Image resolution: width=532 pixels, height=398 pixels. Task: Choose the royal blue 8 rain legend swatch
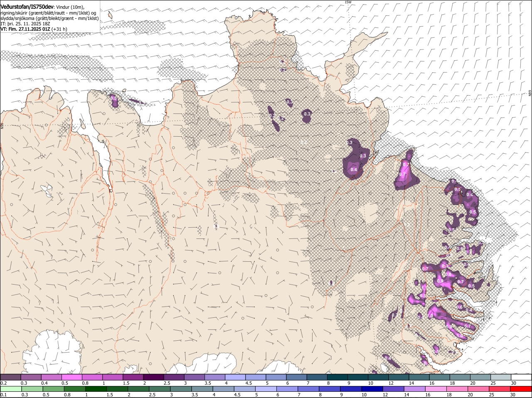pos(330,389)
